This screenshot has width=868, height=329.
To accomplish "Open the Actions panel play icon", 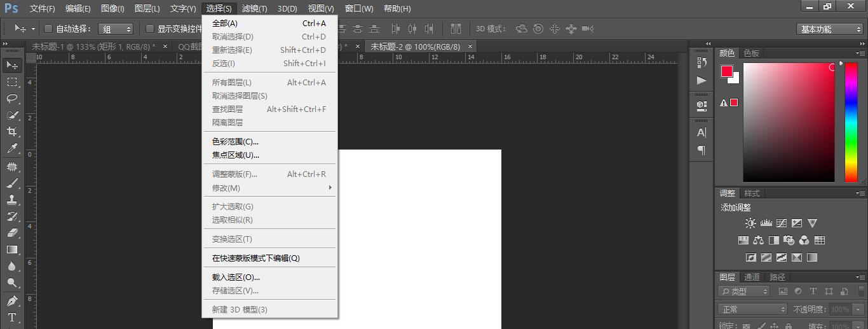I will click(702, 81).
